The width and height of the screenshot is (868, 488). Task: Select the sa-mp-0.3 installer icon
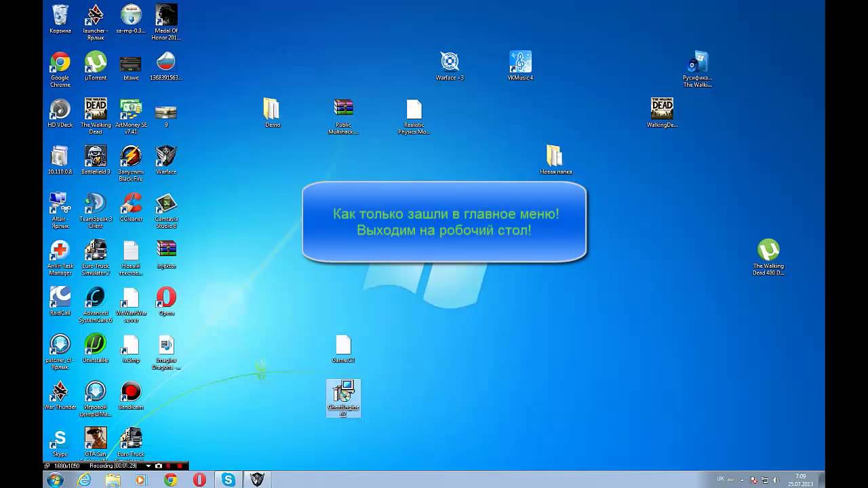(131, 19)
